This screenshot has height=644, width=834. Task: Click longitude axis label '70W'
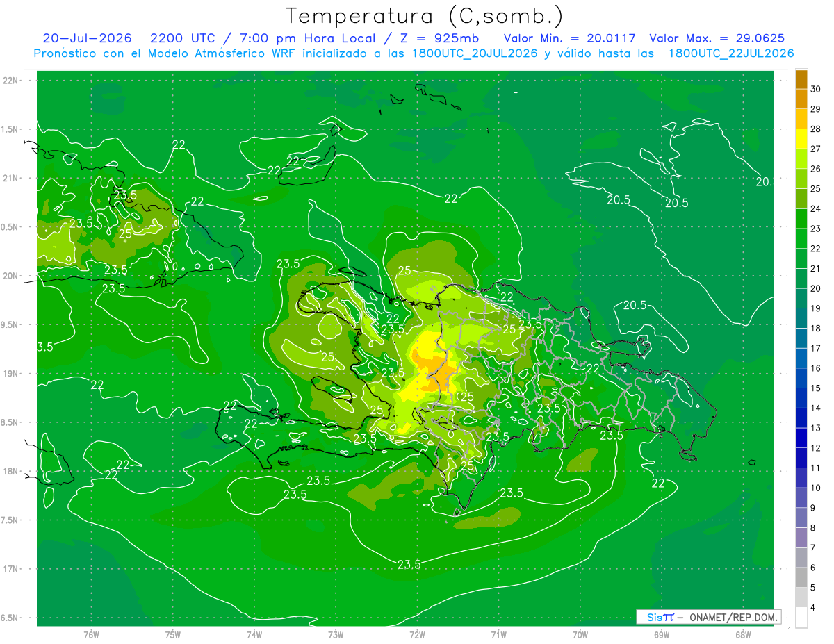pyautogui.click(x=580, y=634)
